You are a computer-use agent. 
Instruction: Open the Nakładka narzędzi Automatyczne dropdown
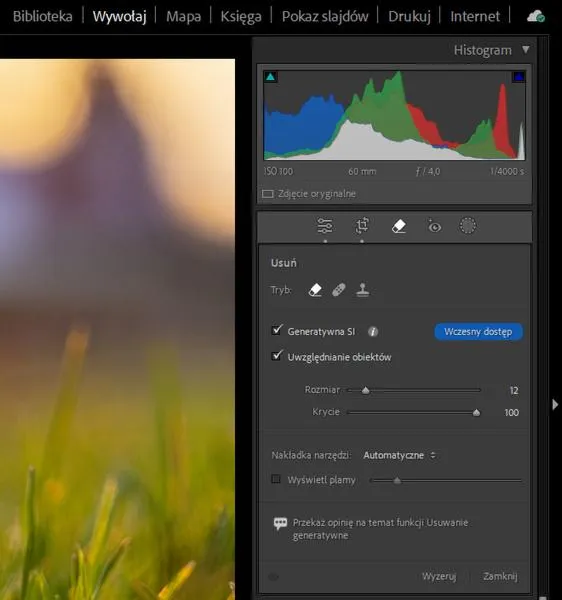(399, 455)
